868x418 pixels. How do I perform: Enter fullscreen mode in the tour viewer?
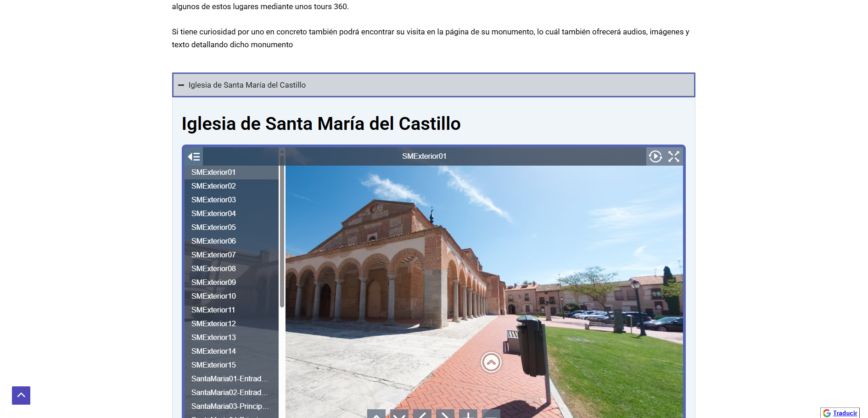674,156
